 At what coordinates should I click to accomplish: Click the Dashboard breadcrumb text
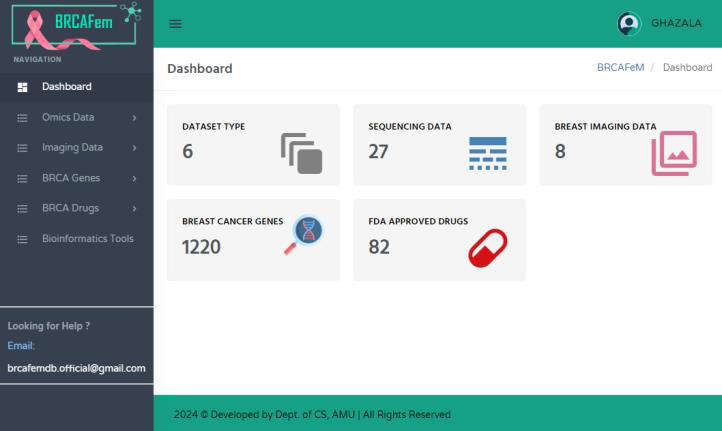[687, 67]
